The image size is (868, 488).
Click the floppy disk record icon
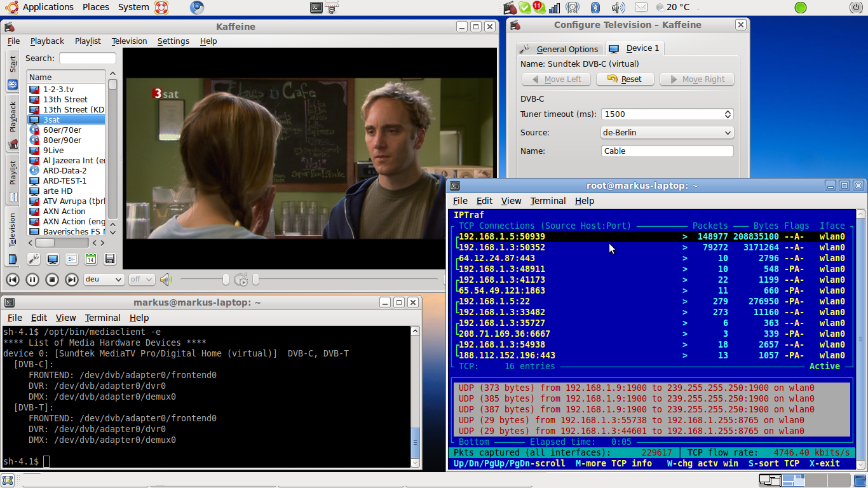click(x=110, y=259)
